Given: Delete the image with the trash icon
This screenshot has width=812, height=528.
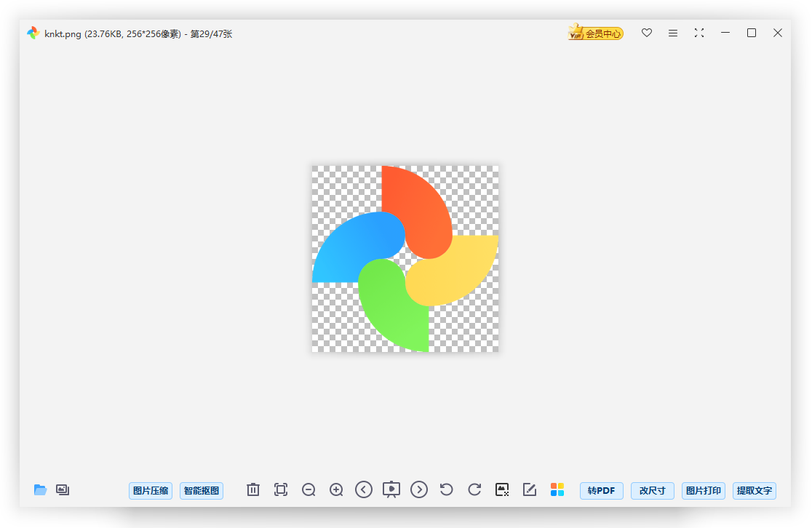Looking at the screenshot, I should pos(253,490).
